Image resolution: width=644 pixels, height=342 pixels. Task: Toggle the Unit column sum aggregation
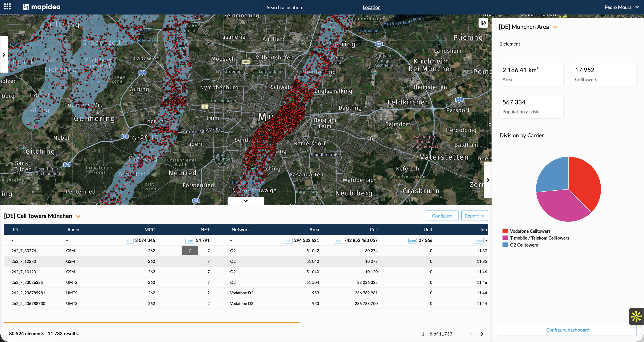[412, 241]
